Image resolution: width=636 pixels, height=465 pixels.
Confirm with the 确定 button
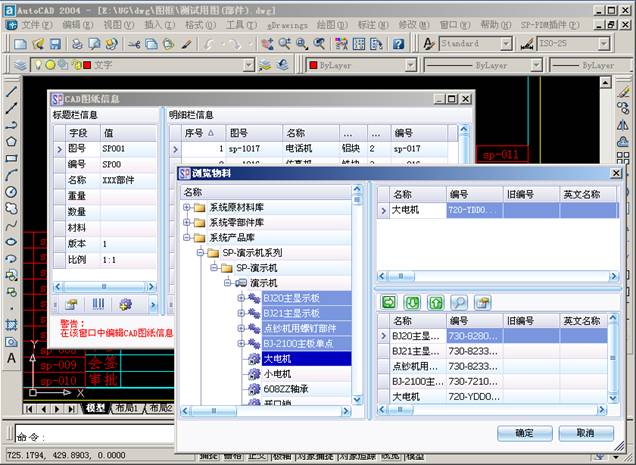click(x=524, y=433)
